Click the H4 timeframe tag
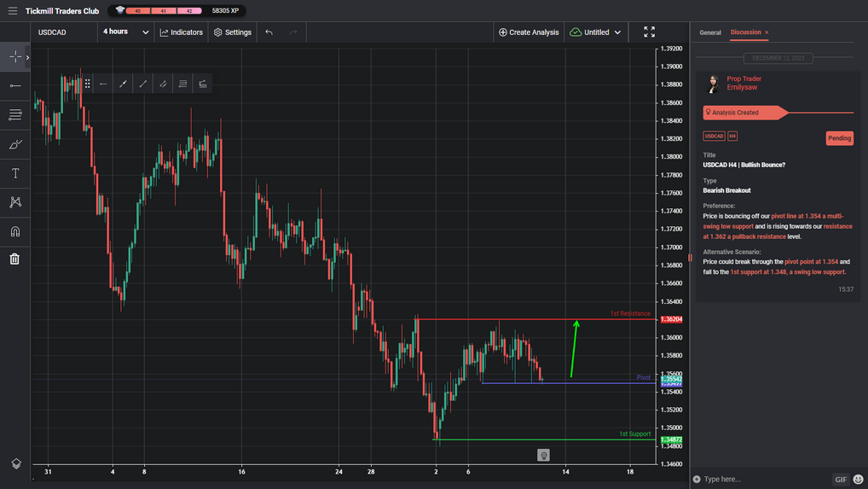Viewport: 868px width, 489px height. (732, 137)
